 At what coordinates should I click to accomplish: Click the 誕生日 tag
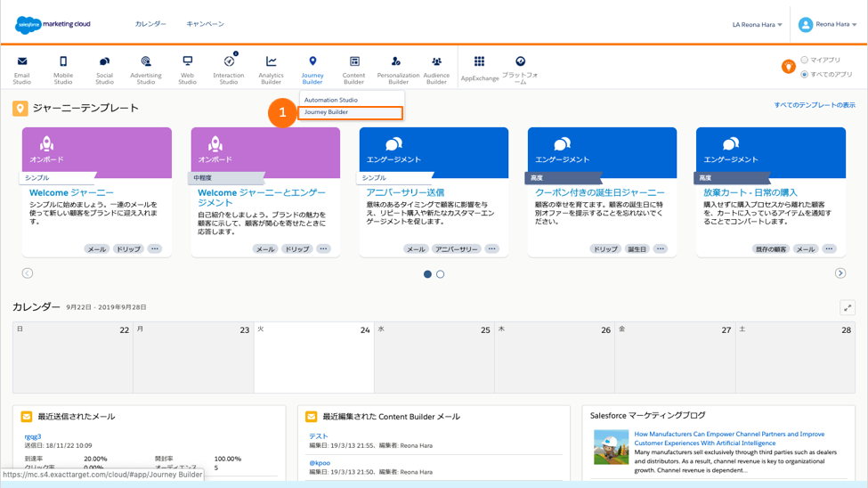point(637,249)
